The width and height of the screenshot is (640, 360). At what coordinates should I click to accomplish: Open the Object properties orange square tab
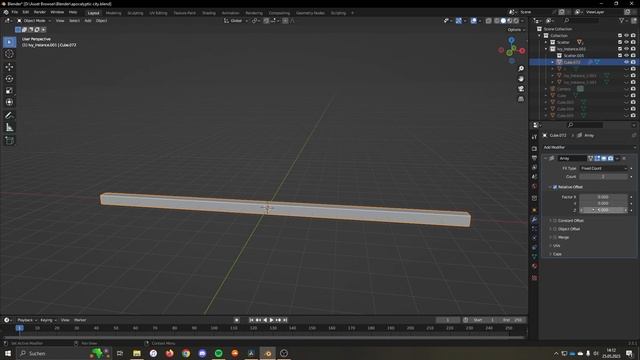(534, 210)
